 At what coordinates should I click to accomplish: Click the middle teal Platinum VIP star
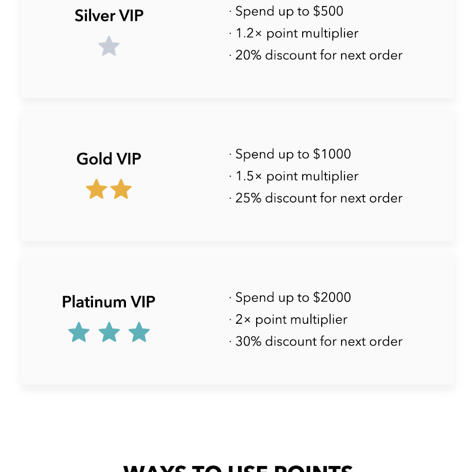(x=109, y=333)
